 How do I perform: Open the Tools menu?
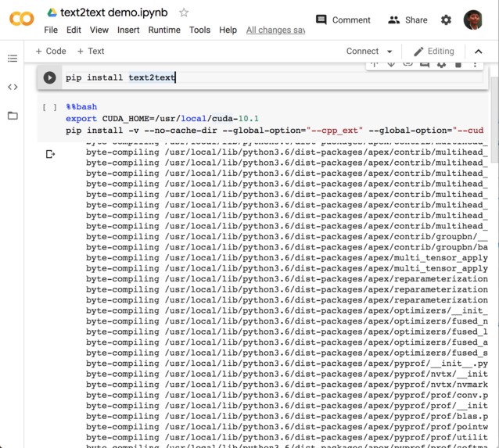(x=200, y=30)
